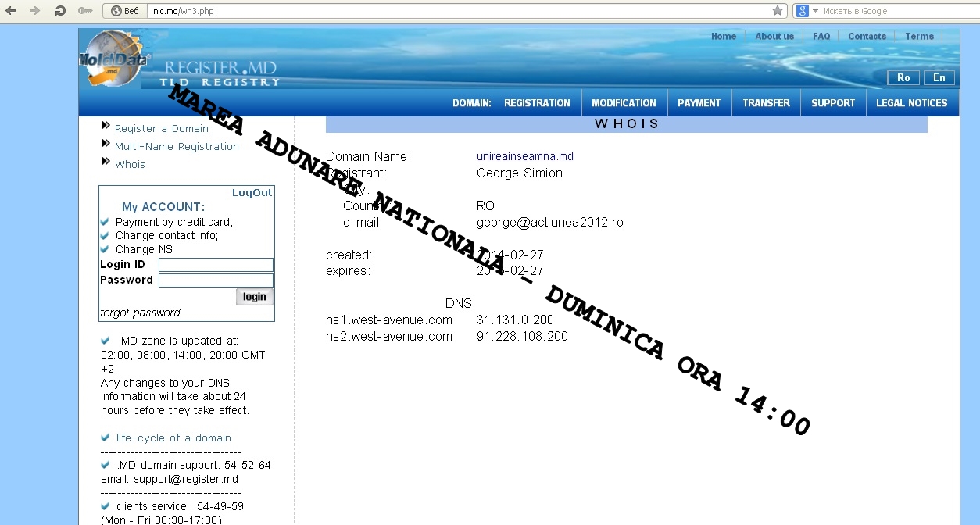Click checkmark beside clients service
The width and height of the screenshot is (980, 525).
click(x=106, y=506)
